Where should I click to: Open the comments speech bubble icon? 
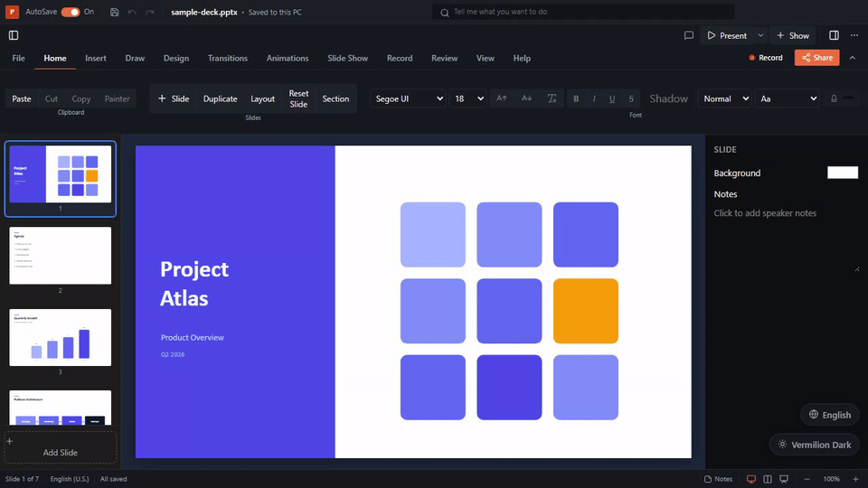coord(689,35)
